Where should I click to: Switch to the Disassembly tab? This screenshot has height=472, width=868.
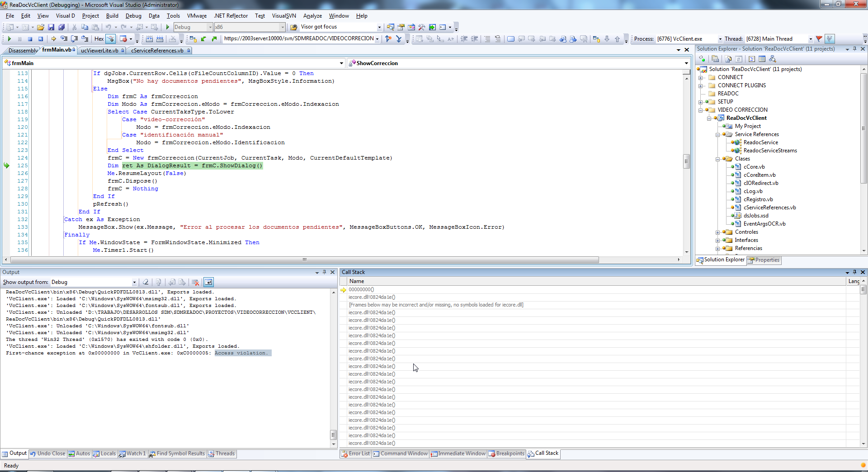[x=23, y=51]
